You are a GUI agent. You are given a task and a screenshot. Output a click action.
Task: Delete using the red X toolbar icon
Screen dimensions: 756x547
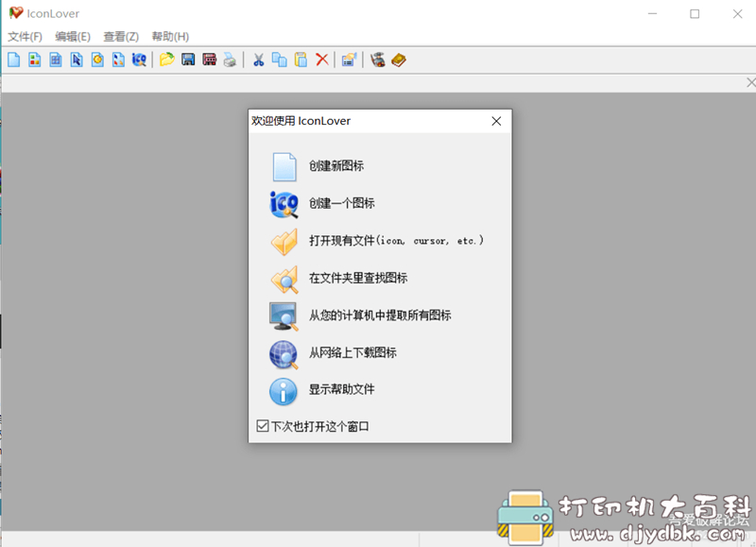(322, 60)
